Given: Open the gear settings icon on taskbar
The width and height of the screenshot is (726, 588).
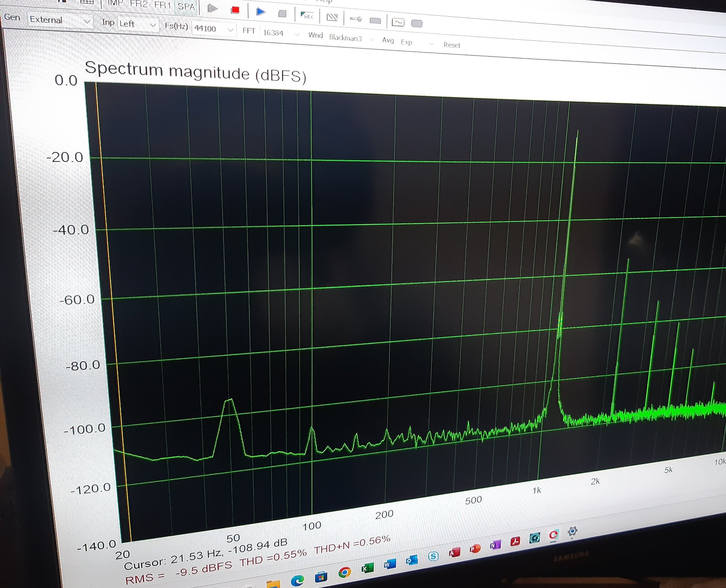Looking at the screenshot, I should pos(572,531).
